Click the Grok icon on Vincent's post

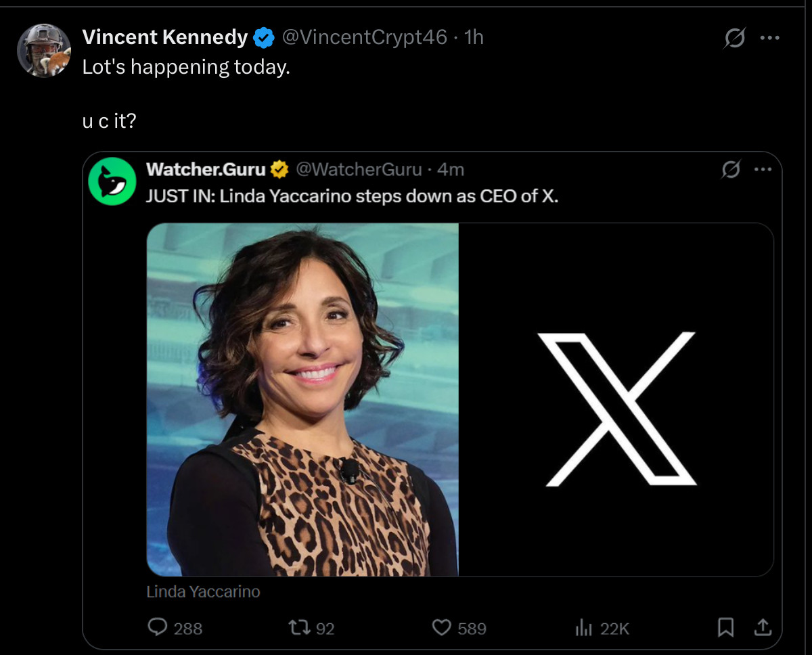[x=734, y=39]
